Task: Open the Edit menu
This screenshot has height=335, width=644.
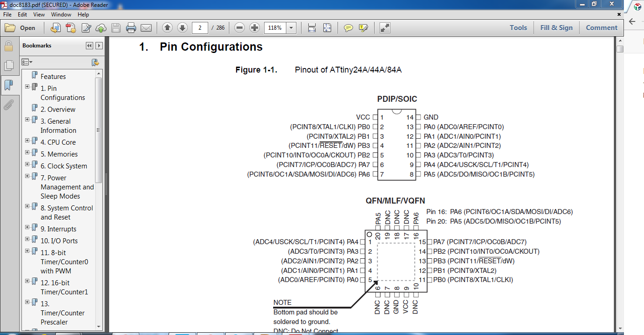Action: [x=22, y=15]
